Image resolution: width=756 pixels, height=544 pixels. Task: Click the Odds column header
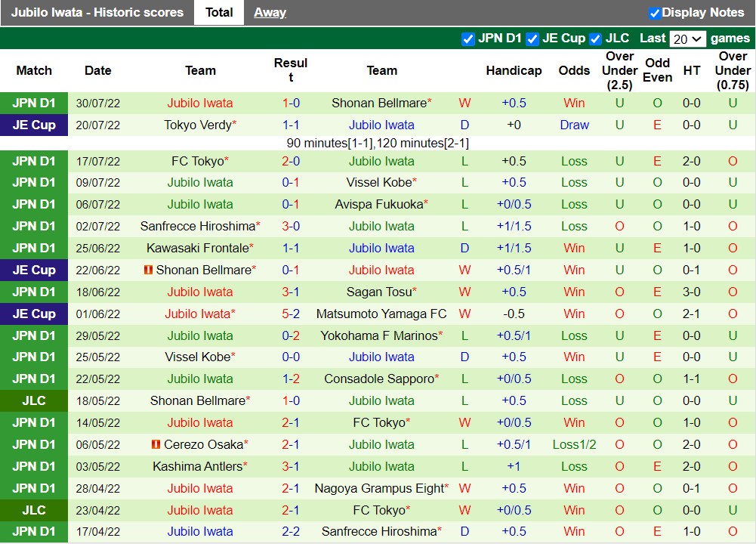pyautogui.click(x=574, y=71)
